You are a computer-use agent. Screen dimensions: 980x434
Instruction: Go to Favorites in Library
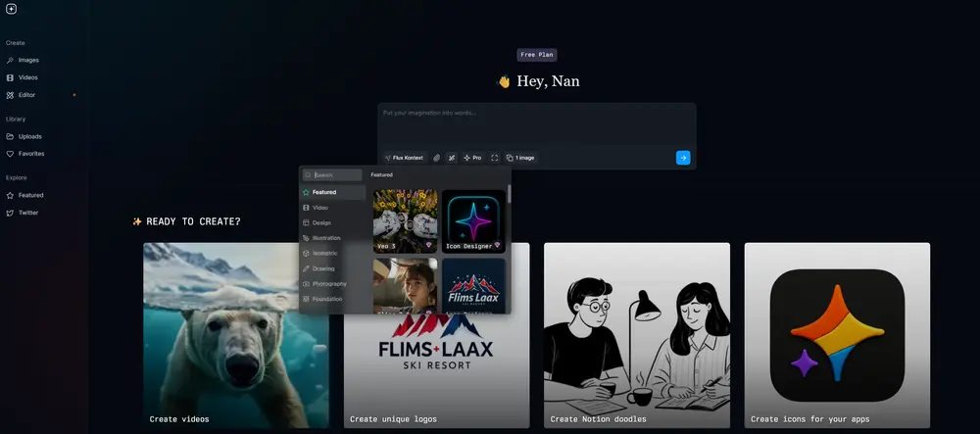(x=30, y=154)
